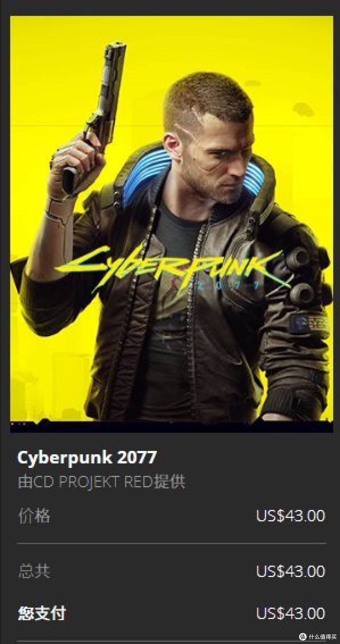
Task: Open the Cyberpunk 2077 title link
Action: (87, 458)
